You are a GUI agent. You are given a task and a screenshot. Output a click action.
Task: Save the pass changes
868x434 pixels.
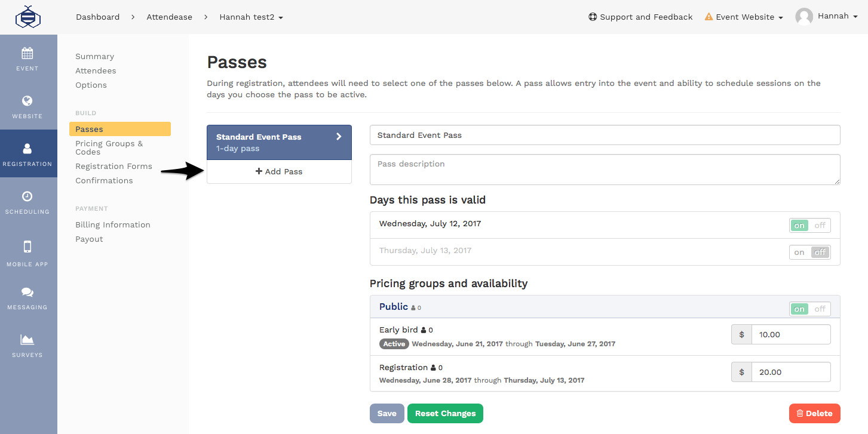(x=387, y=413)
